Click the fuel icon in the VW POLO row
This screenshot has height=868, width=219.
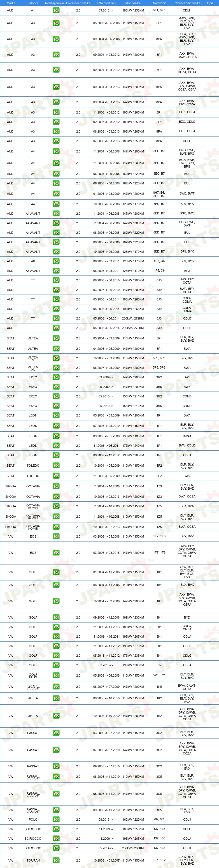tap(56, 820)
